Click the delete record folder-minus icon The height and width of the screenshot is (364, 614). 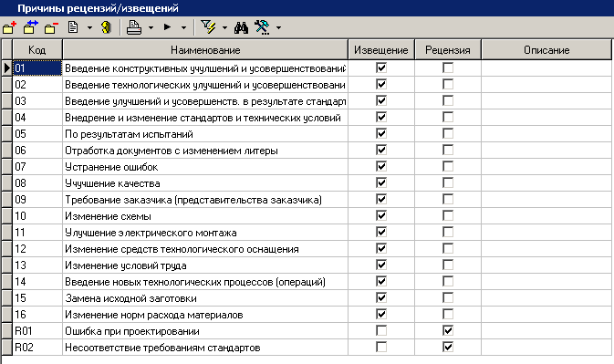[51, 27]
